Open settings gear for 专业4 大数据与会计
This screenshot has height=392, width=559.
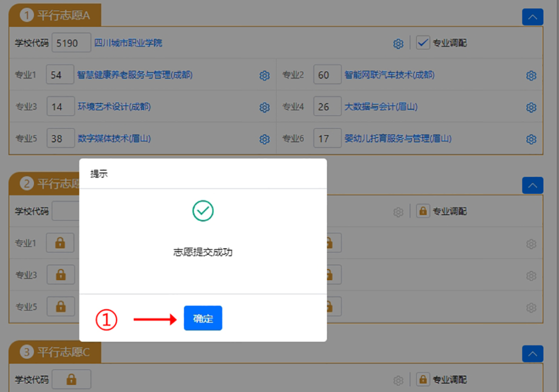click(531, 107)
